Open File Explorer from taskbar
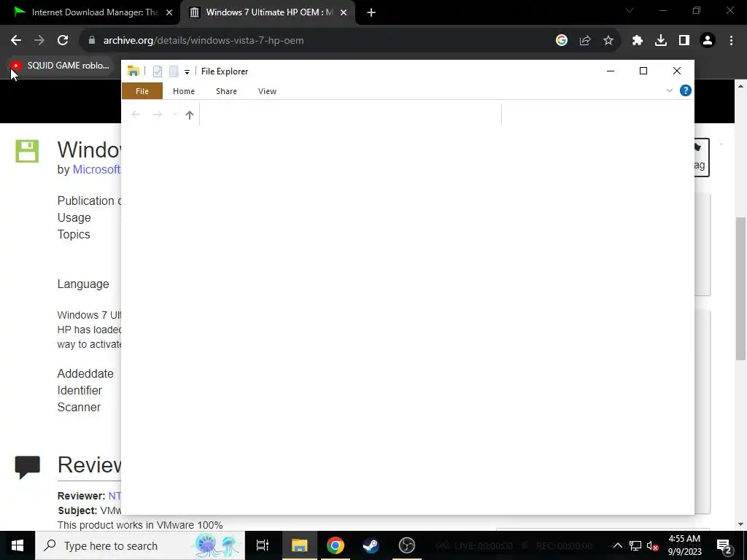 pos(300,545)
